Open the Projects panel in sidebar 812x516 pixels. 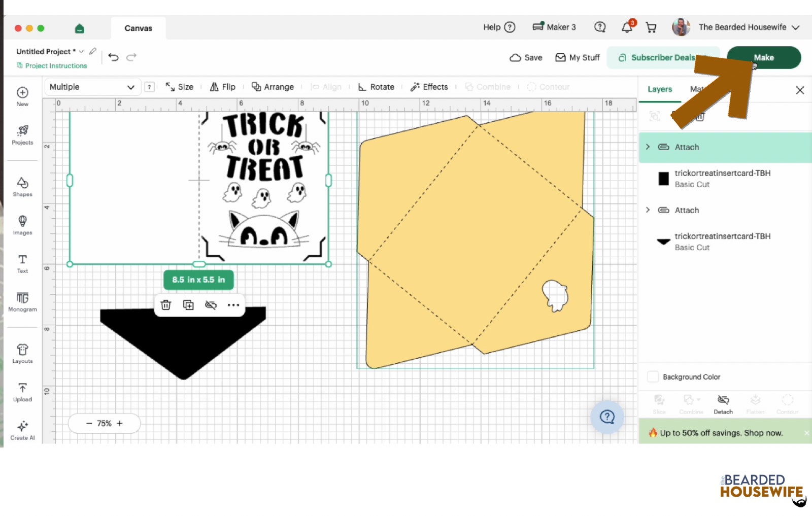(22, 135)
